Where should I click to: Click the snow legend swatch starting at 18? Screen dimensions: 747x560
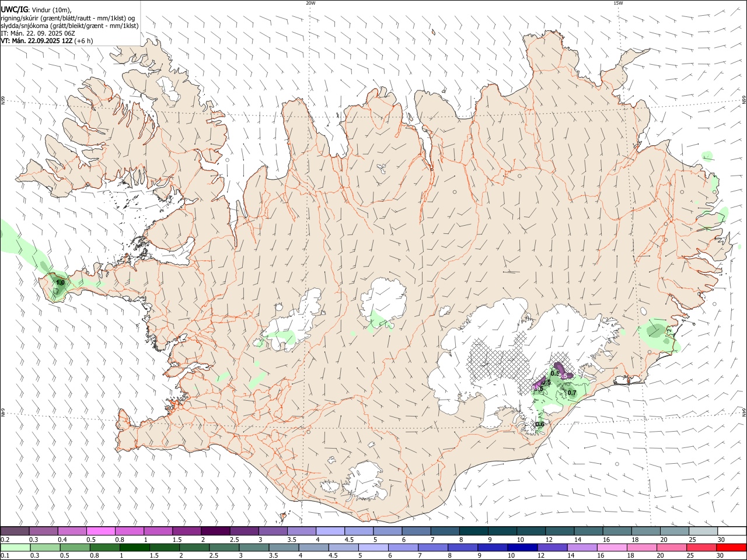[645, 531]
